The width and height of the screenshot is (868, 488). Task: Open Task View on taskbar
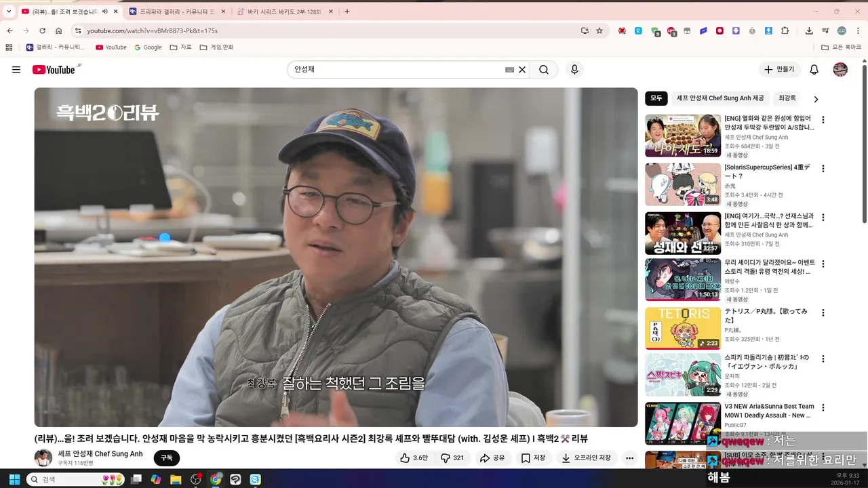click(136, 479)
